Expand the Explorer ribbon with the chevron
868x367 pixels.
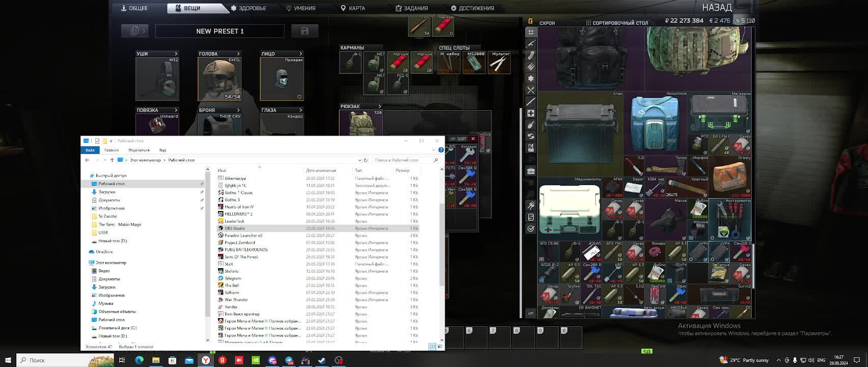tap(433, 150)
